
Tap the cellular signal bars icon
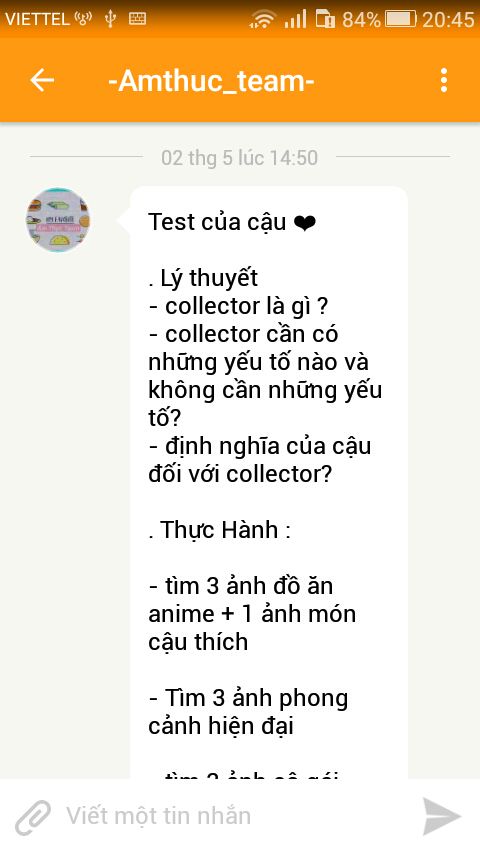click(x=295, y=20)
